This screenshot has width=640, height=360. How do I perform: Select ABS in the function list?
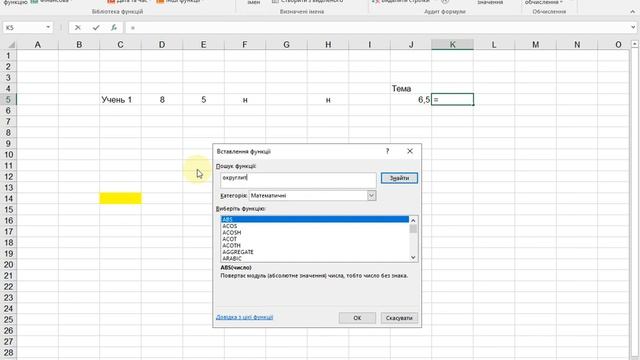314,220
